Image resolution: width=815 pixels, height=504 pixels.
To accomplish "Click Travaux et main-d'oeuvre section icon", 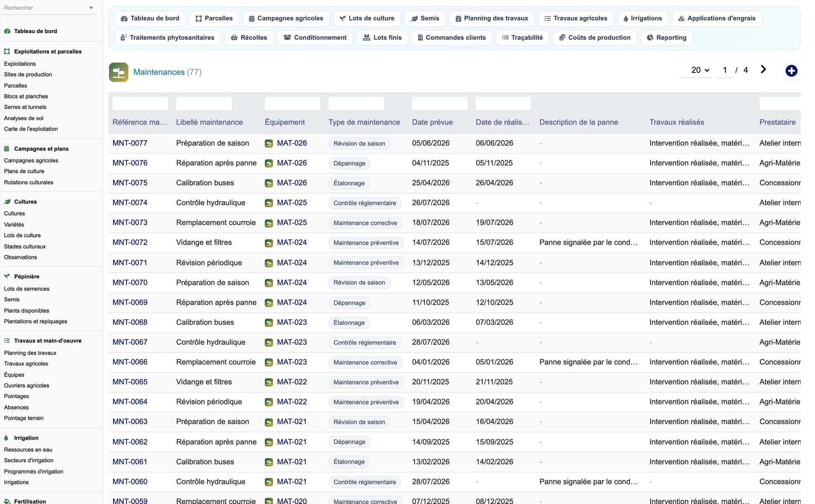I will 7,341.
